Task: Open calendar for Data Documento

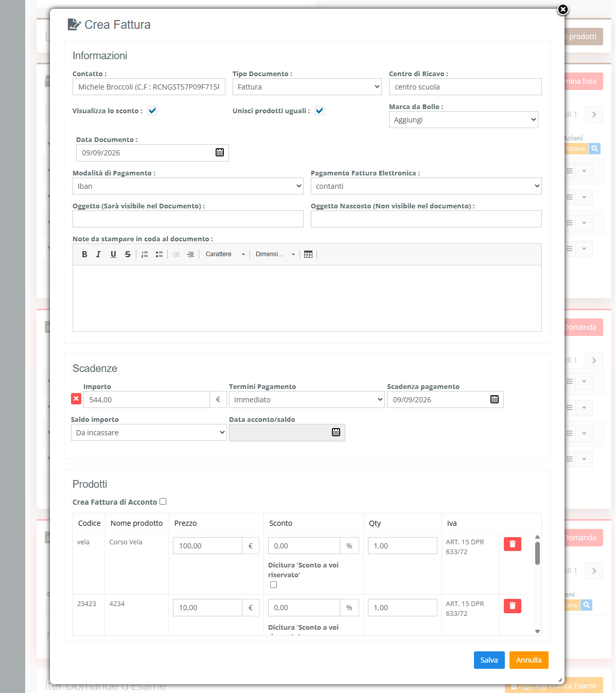Action: click(220, 152)
